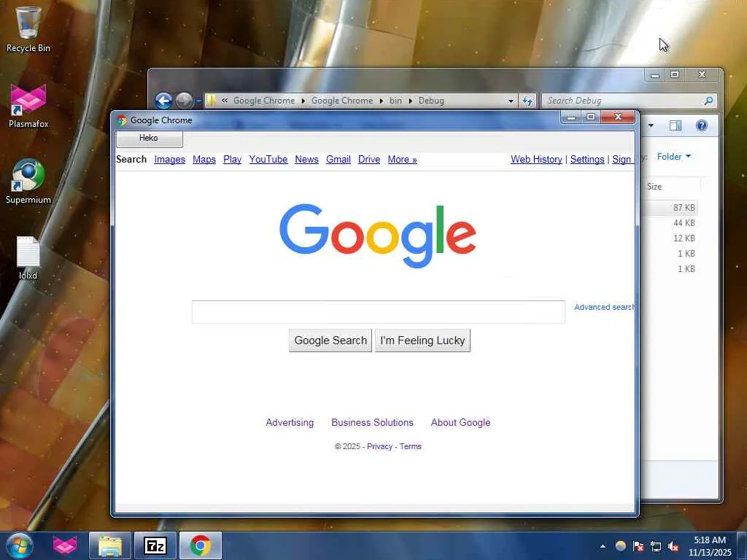Screen dimensions: 747x560
Task: Open the Maps link on Google
Action: (204, 160)
